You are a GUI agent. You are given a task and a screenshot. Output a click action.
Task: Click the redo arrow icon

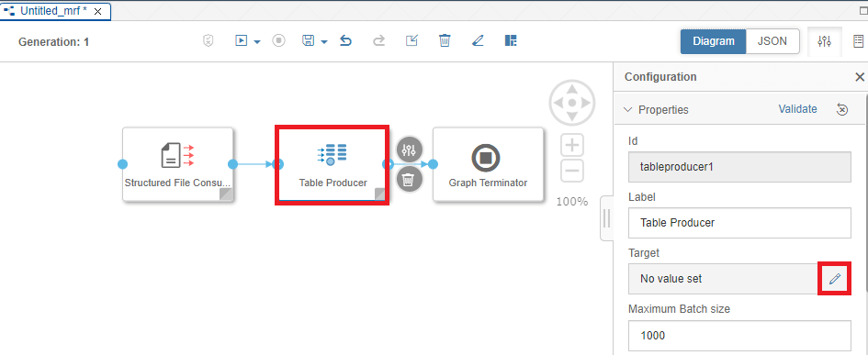pos(378,41)
